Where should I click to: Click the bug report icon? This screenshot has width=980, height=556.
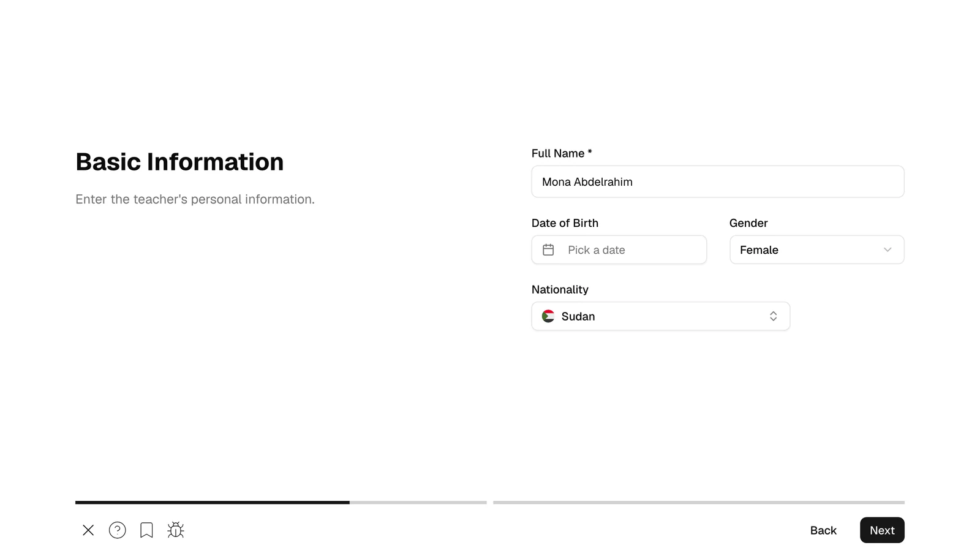pyautogui.click(x=176, y=530)
